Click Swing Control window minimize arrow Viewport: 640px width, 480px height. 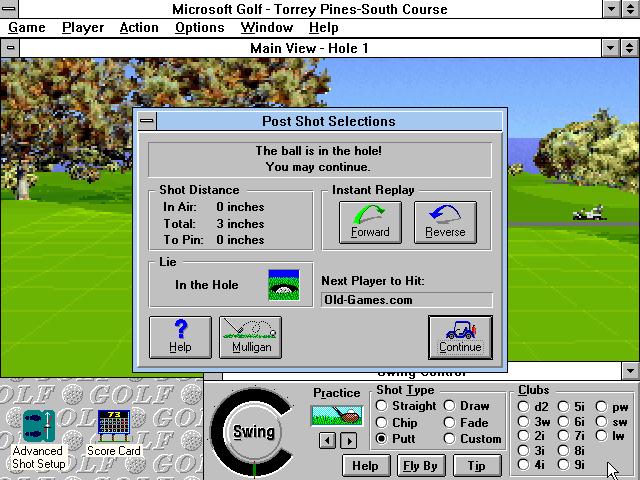click(x=630, y=371)
